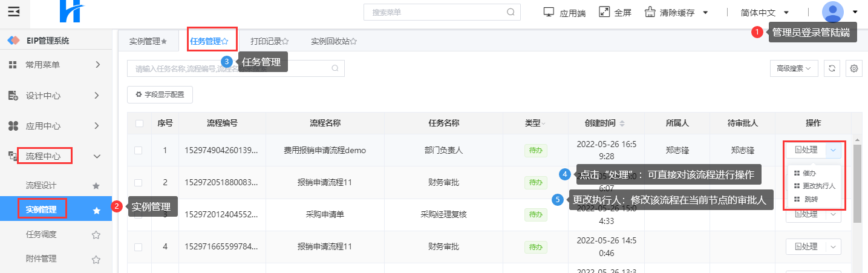Expand 常用菜单 with its chevron

click(x=97, y=64)
